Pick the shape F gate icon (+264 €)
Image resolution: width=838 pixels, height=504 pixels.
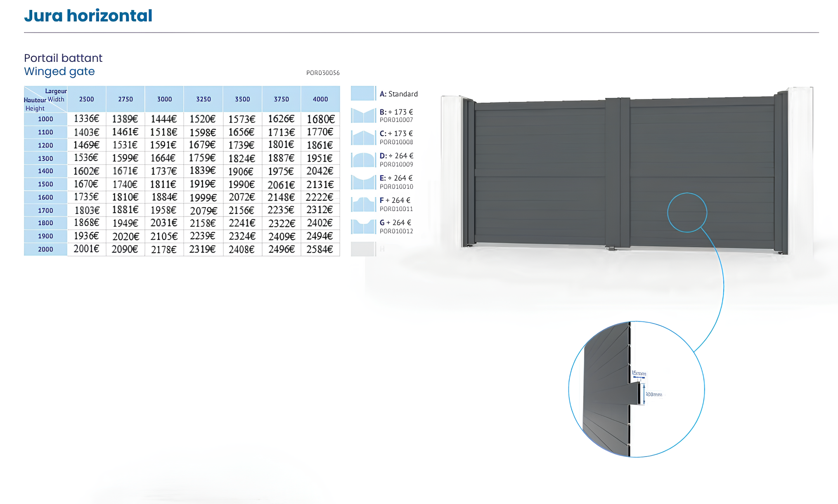363,204
